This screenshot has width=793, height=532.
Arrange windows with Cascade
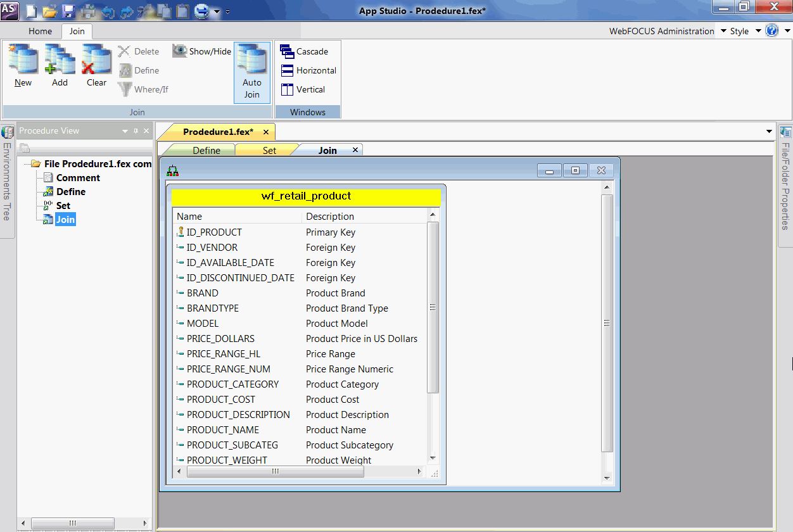coord(305,51)
